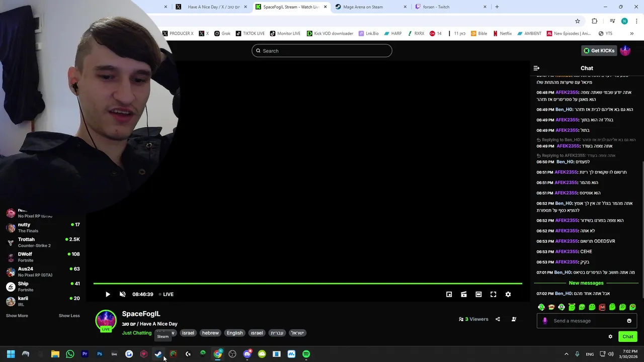Play the Kick stream video
Screen dimensions: 644x362
tap(108, 295)
